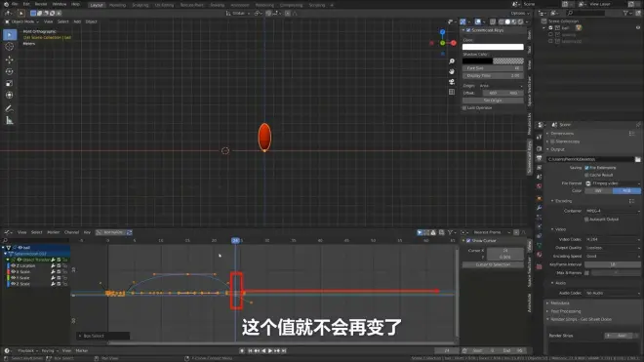Open the File Format FFmpeg video dropdown
The height and width of the screenshot is (362, 644).
(x=613, y=183)
